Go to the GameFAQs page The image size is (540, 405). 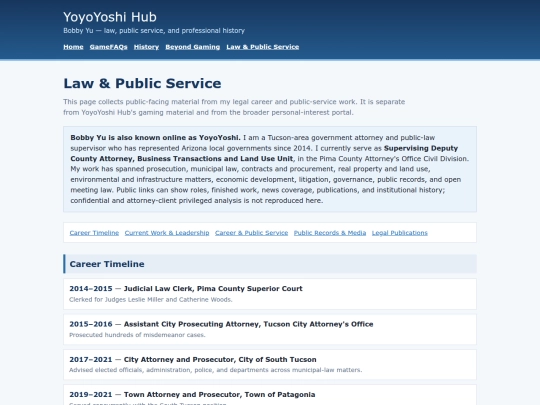tap(108, 47)
